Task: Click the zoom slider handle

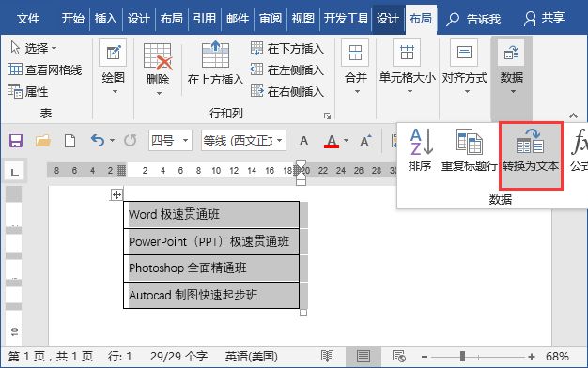Action: [462, 357]
